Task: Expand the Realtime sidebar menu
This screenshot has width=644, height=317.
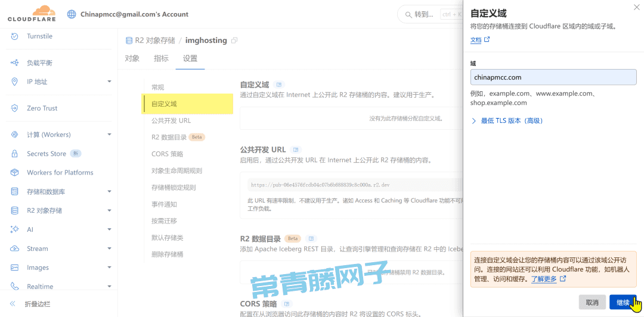Action: [x=109, y=286]
